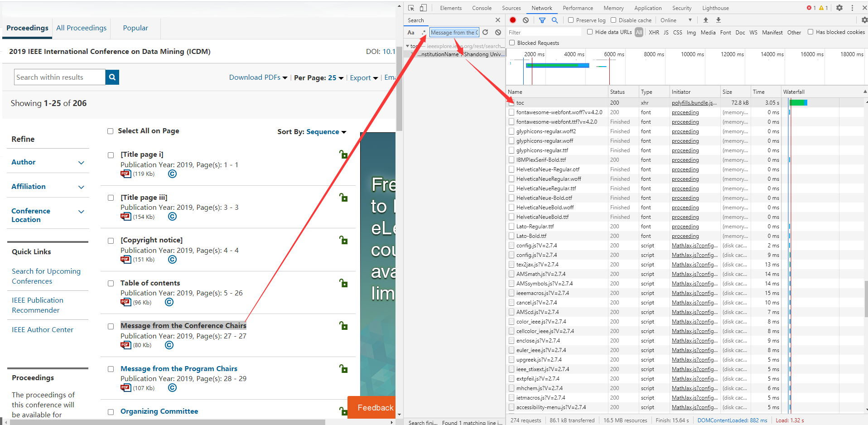Click the network search magnifier icon

[x=555, y=20]
